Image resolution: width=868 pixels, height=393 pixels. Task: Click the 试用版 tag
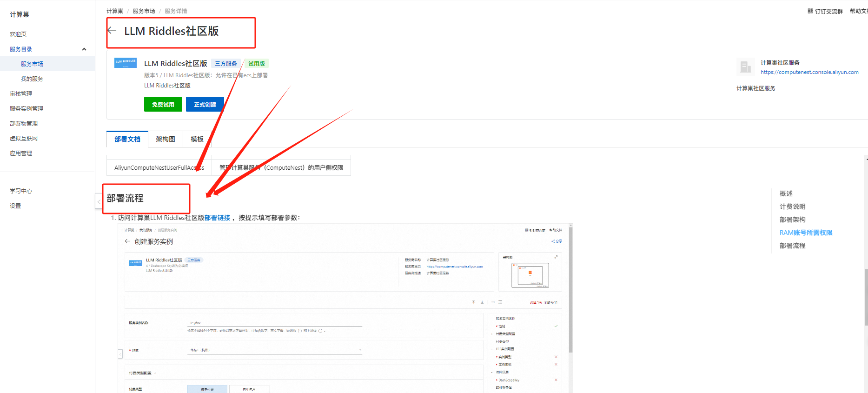(257, 64)
